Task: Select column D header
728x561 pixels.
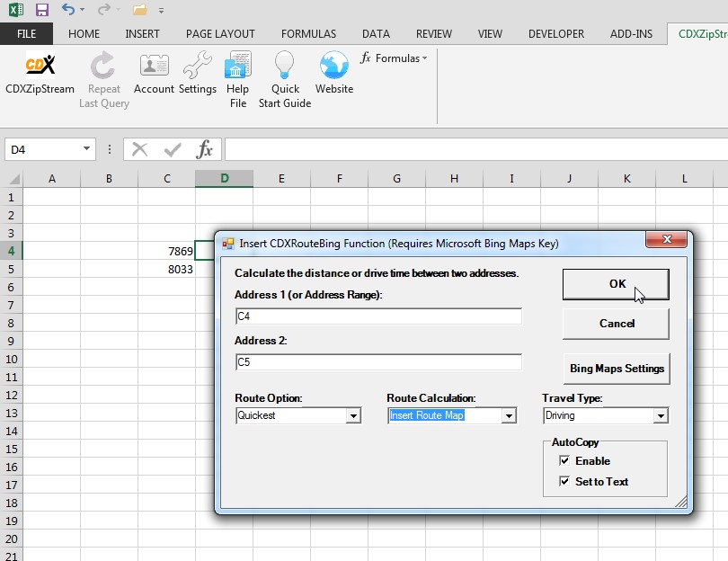Action: point(225,179)
